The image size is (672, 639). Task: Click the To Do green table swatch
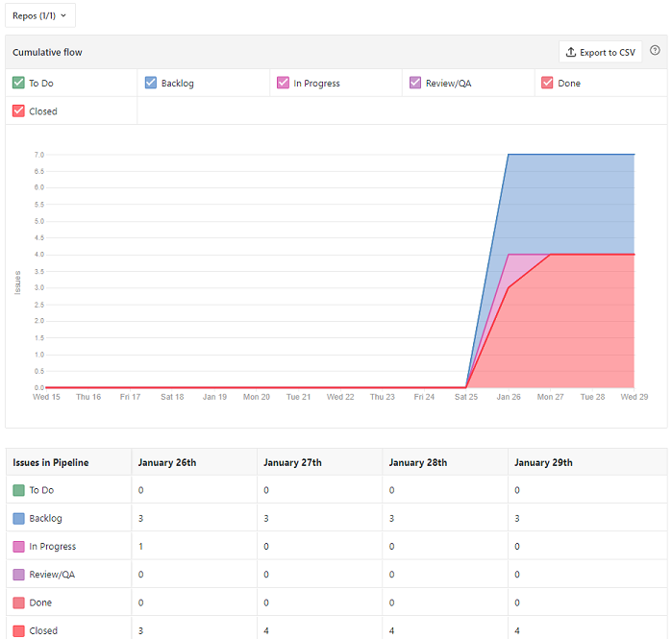pyautogui.click(x=18, y=490)
